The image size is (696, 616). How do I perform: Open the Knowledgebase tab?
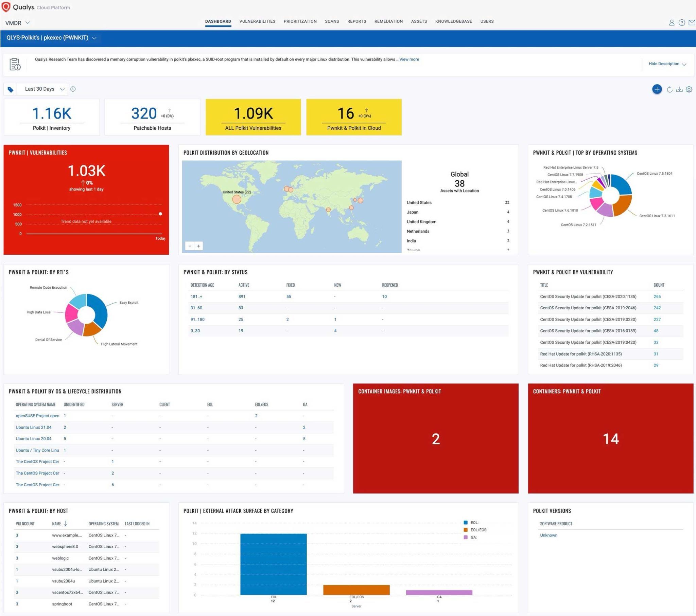(453, 21)
